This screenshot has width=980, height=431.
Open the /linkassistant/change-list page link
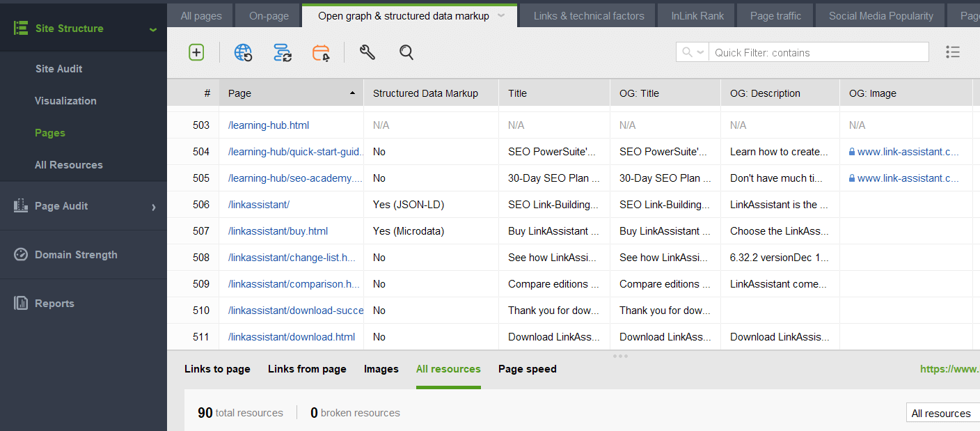pos(292,258)
